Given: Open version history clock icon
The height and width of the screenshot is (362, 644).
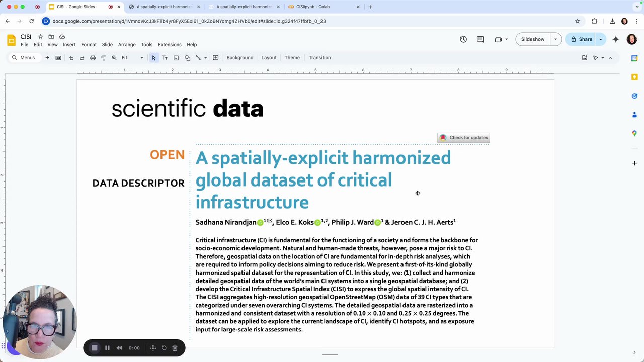Looking at the screenshot, I should pos(463,39).
